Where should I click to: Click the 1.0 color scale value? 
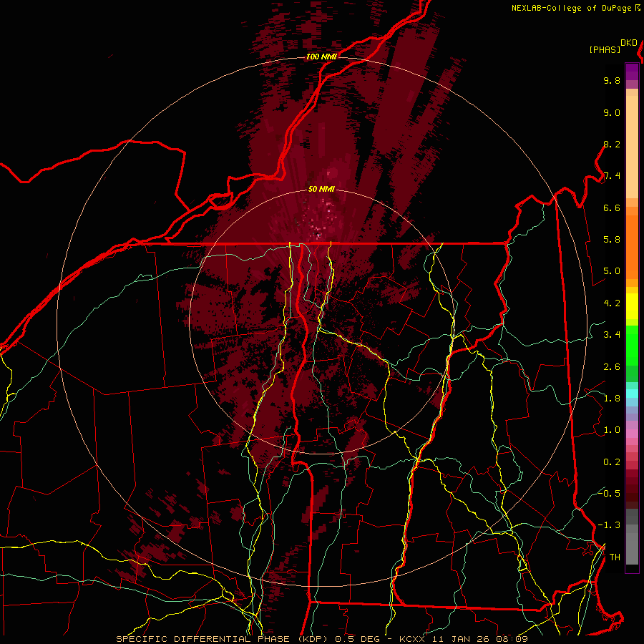coord(612,430)
